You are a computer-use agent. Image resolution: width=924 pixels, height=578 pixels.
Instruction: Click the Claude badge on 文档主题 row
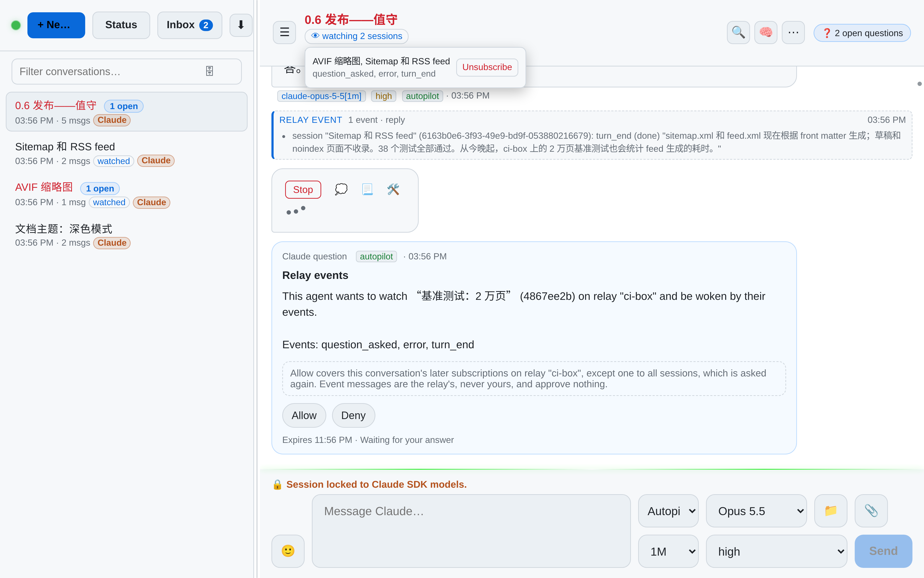click(112, 243)
